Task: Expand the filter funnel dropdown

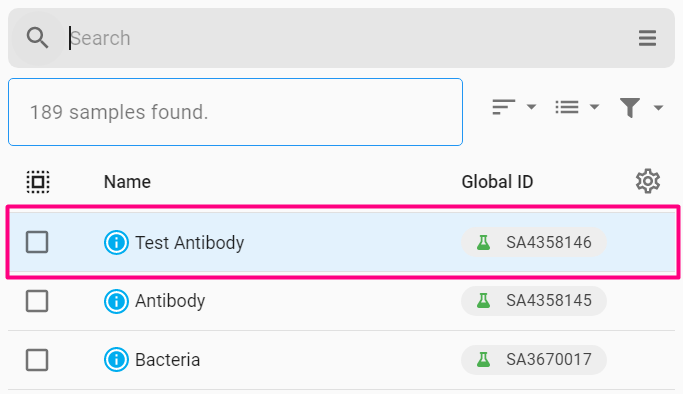Action: click(x=641, y=107)
